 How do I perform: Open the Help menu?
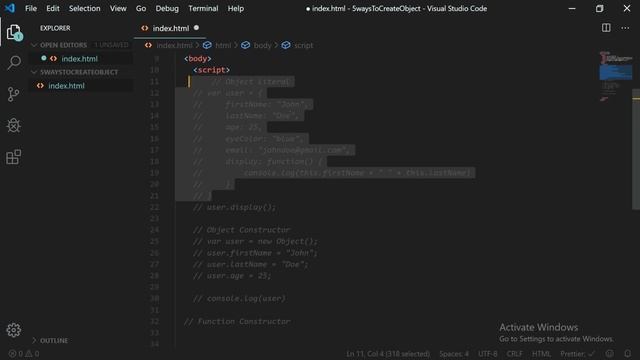[236, 8]
